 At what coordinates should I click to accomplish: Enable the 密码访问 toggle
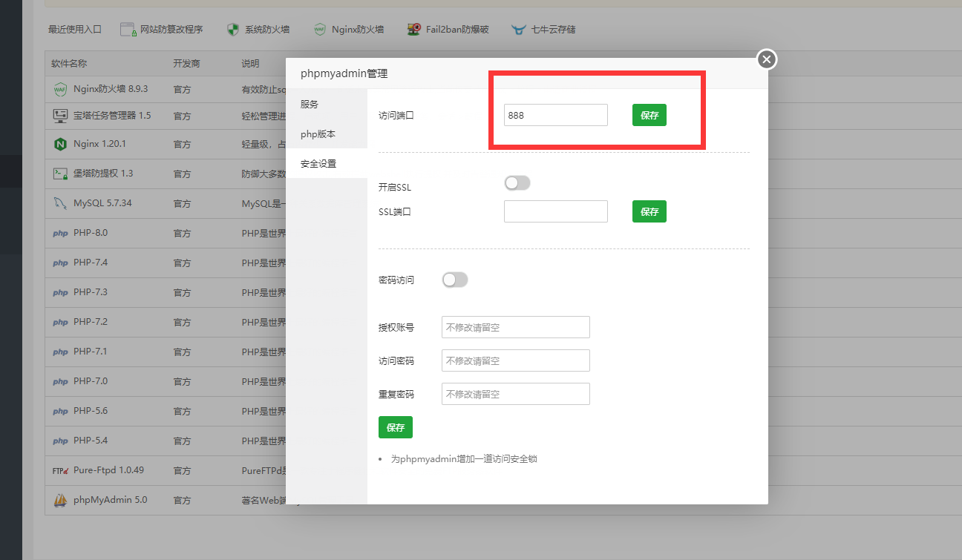click(x=454, y=280)
